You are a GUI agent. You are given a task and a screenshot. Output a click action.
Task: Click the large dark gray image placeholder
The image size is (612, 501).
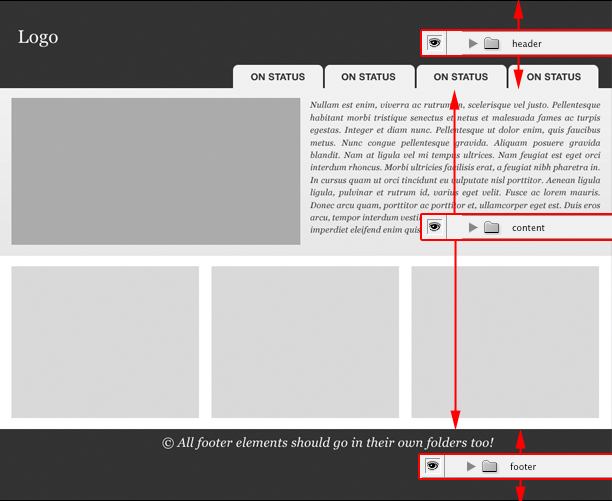click(156, 171)
